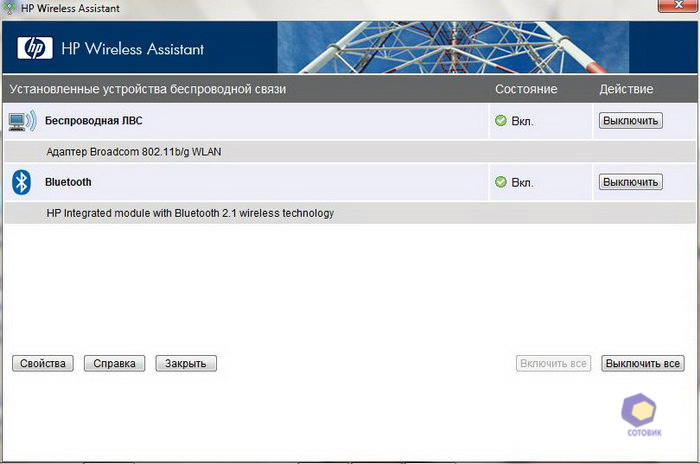The width and height of the screenshot is (700, 464).
Task: Click the blue Bluetooth logo icon
Action: click(x=21, y=182)
